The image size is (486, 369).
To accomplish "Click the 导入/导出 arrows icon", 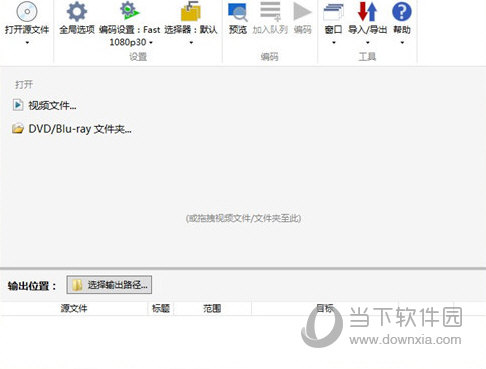I will tap(367, 11).
